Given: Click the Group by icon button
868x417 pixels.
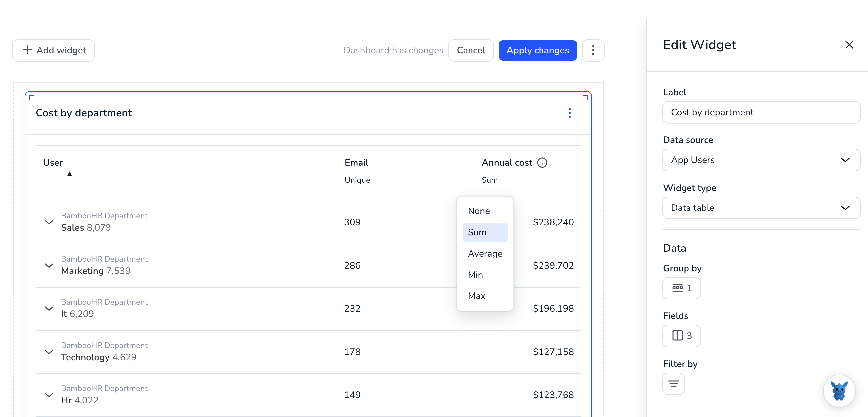Looking at the screenshot, I should (681, 288).
